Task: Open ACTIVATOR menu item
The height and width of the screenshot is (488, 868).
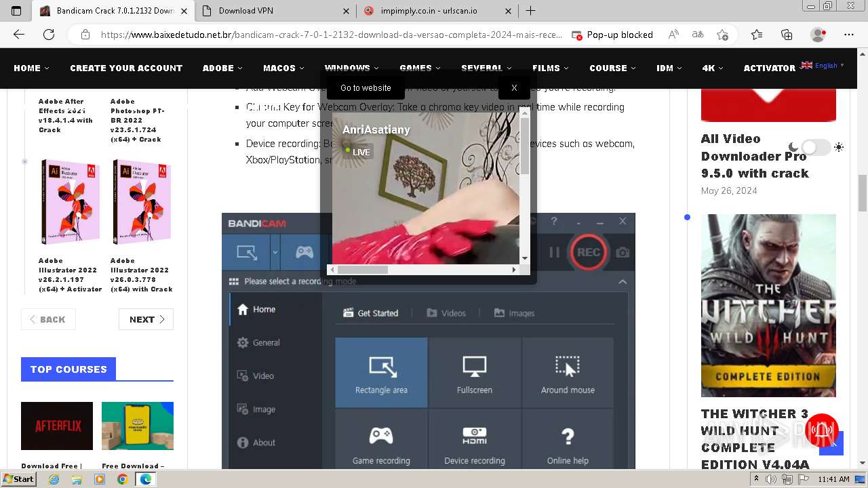Action: coord(769,68)
